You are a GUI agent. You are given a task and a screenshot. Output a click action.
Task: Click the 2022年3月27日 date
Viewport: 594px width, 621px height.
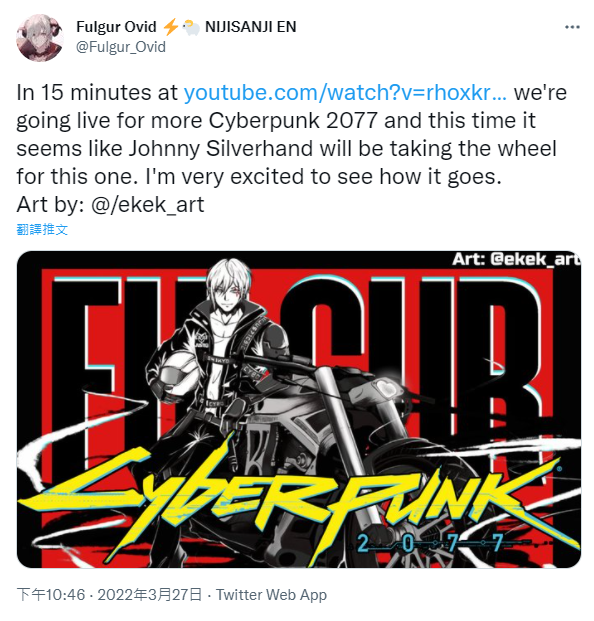[150, 594]
